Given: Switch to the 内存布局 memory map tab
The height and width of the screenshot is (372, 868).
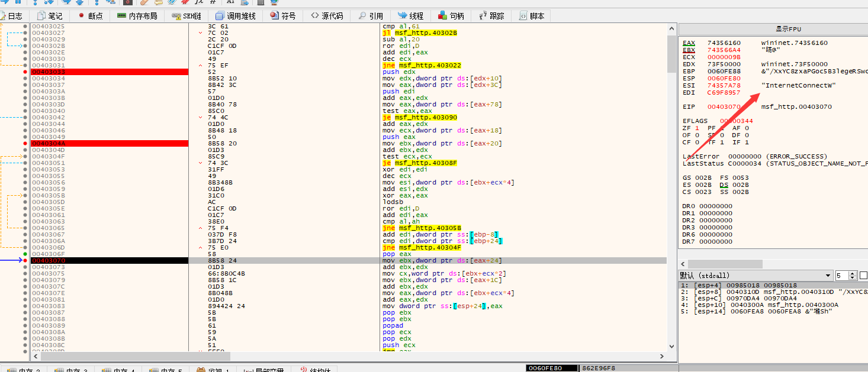Looking at the screenshot, I should [137, 16].
